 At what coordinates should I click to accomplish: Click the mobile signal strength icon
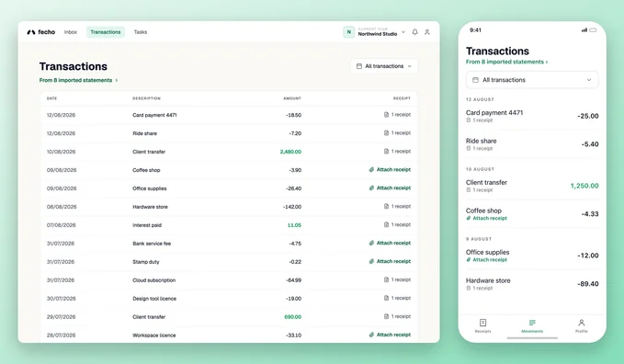[x=584, y=29]
